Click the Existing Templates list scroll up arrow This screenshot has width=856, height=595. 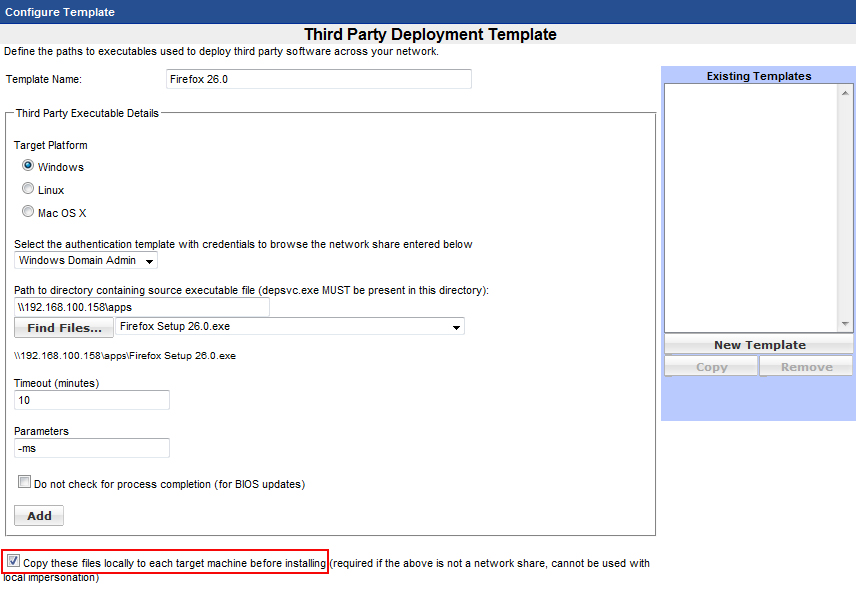click(846, 91)
